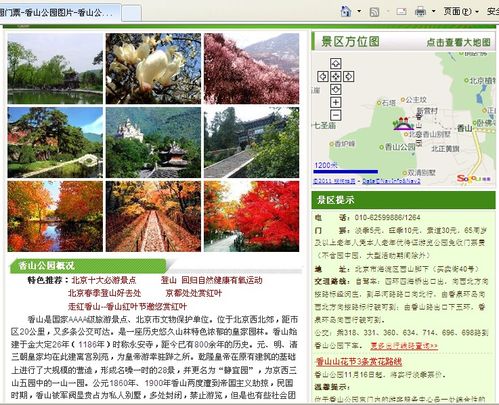Screen dimensions: 499x405
Task: Open the Home button dropdown arrow
Action: [359, 11]
